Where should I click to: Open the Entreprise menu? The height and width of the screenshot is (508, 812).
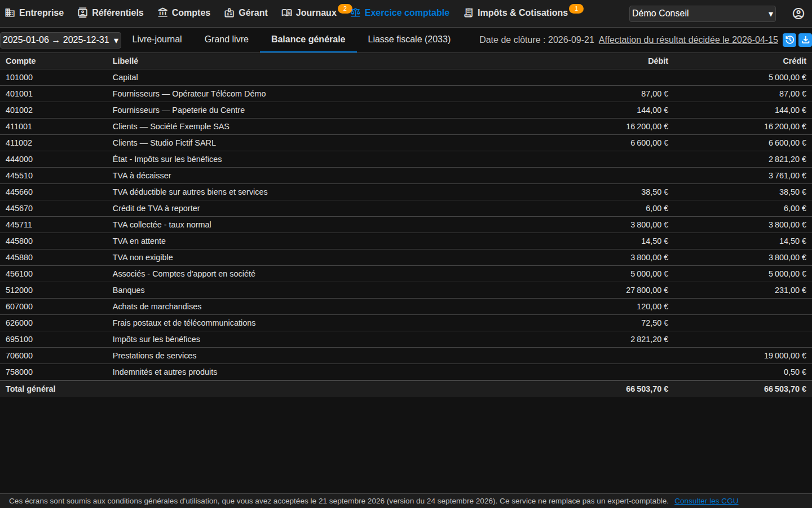pos(34,13)
